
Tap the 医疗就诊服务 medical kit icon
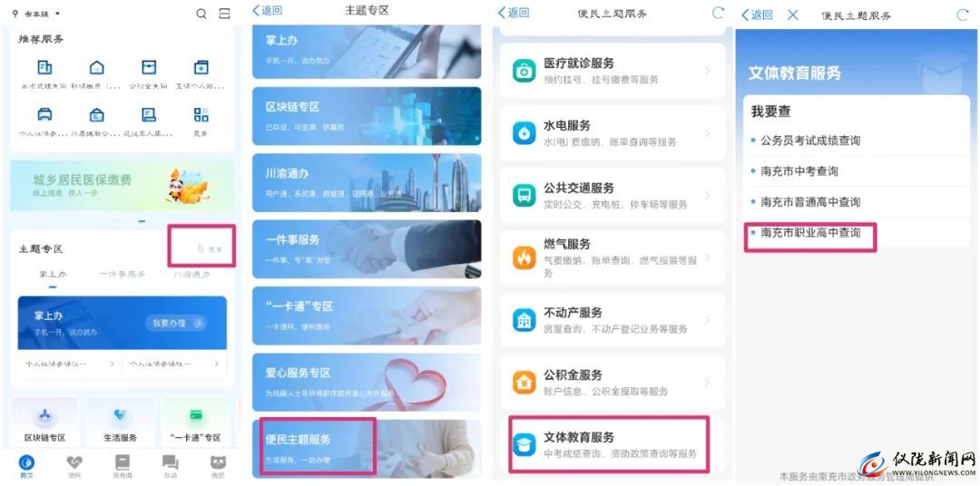[524, 71]
